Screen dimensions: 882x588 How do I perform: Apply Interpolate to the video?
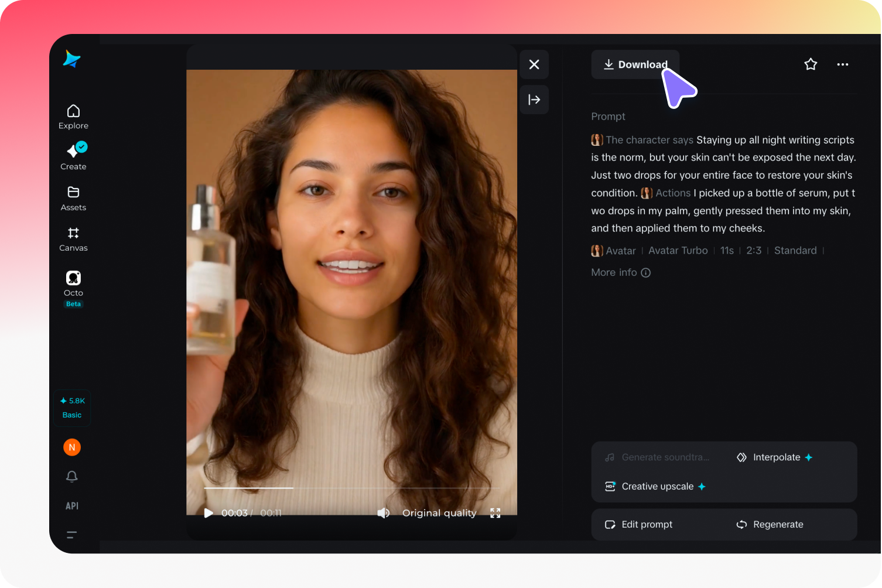tap(775, 457)
